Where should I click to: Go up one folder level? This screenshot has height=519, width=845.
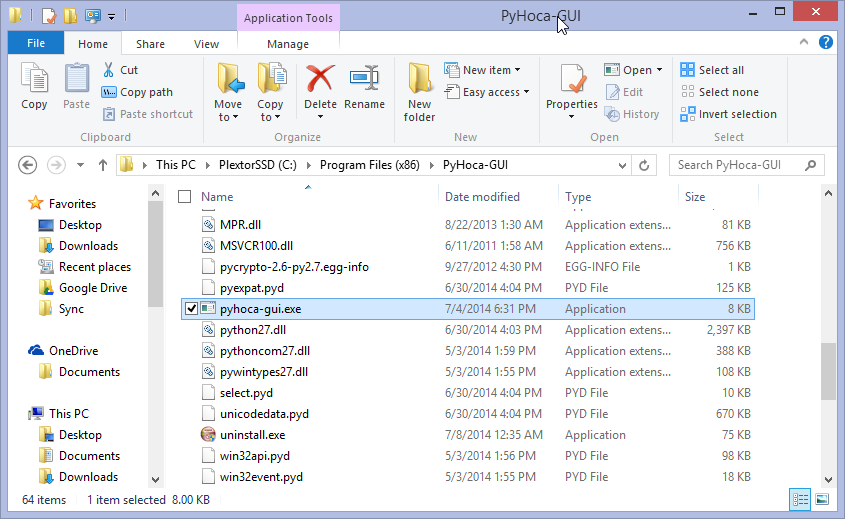click(x=103, y=165)
